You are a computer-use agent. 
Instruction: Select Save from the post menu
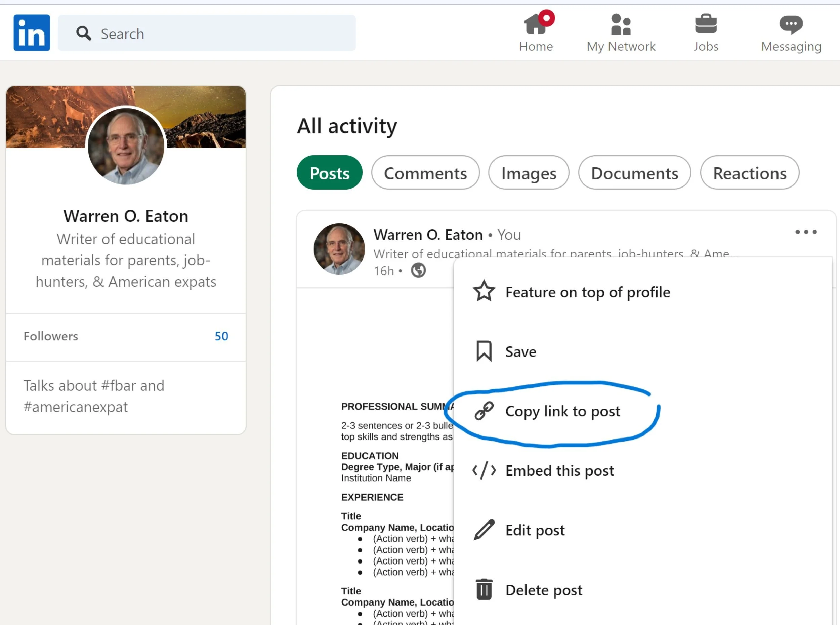[520, 352]
